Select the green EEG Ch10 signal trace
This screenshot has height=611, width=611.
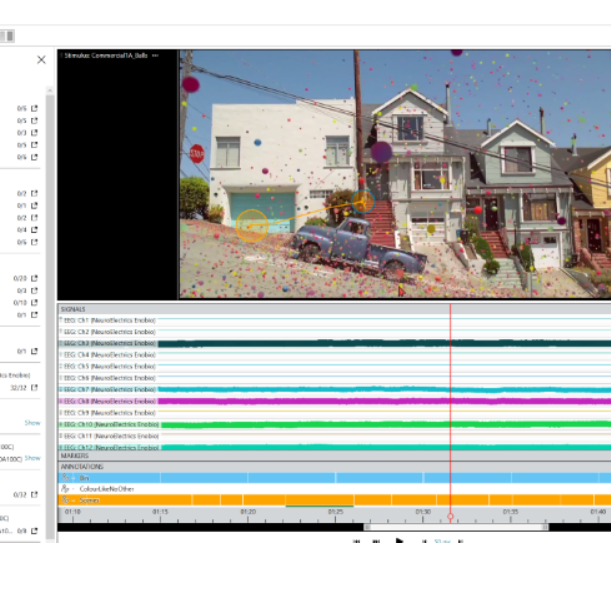pos(386,424)
